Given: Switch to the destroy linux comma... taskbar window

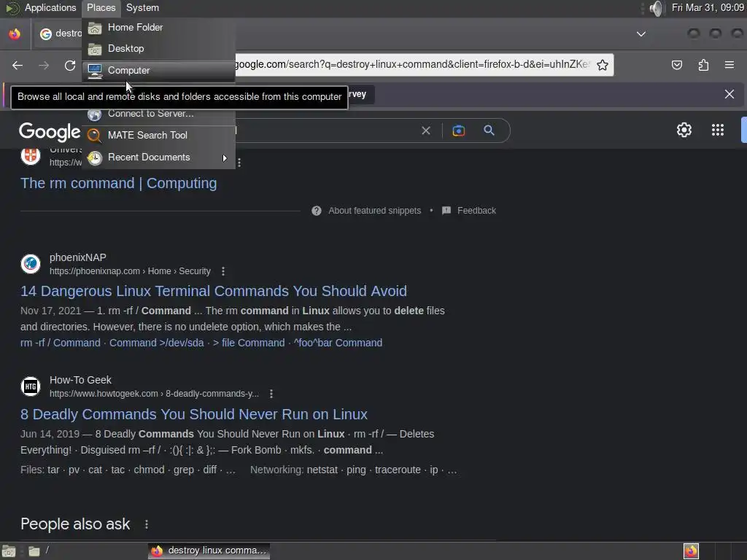Looking at the screenshot, I should click(209, 551).
